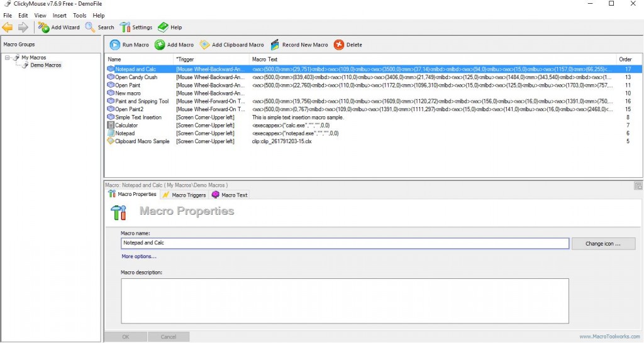Switch to the Macro Triggers tab
The image size is (644, 343).
tap(184, 195)
